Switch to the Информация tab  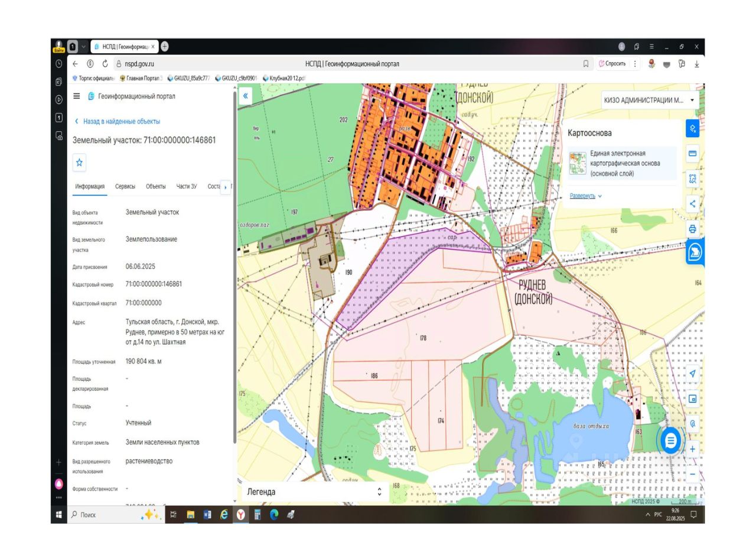(90, 186)
